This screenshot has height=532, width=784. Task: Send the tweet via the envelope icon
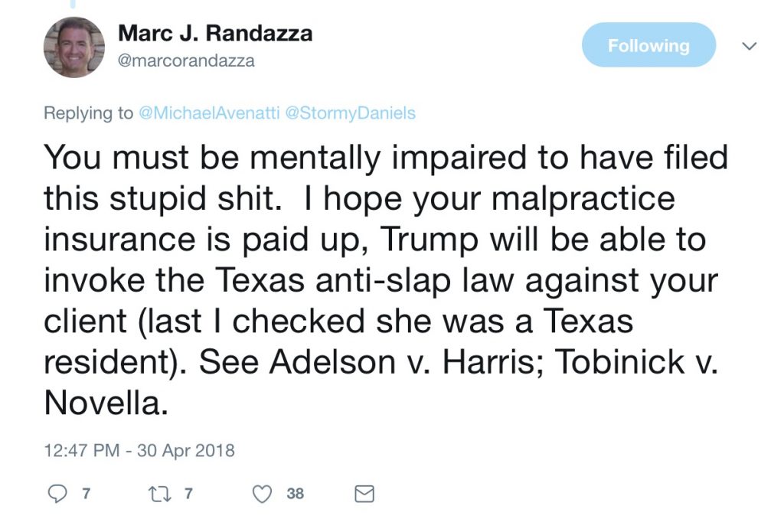364,494
